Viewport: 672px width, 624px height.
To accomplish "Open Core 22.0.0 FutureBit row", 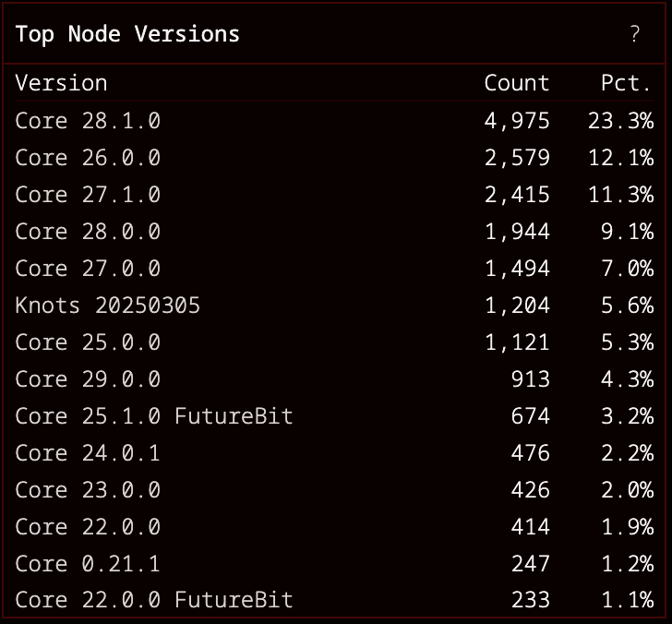I will (153, 601).
